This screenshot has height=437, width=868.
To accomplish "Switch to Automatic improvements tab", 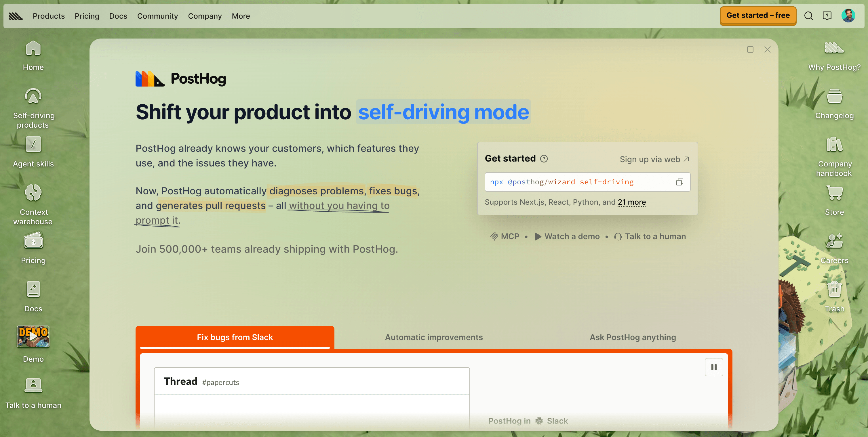I will (434, 337).
